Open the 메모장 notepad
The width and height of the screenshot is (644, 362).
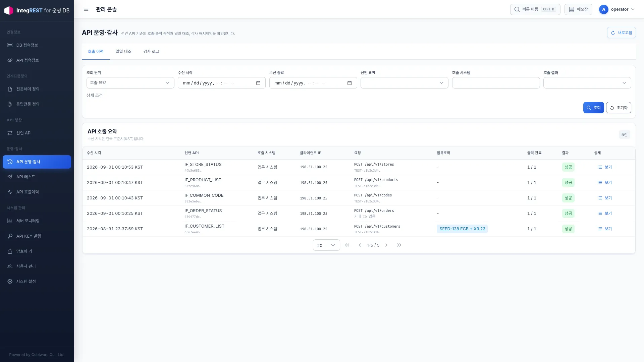pos(578,9)
